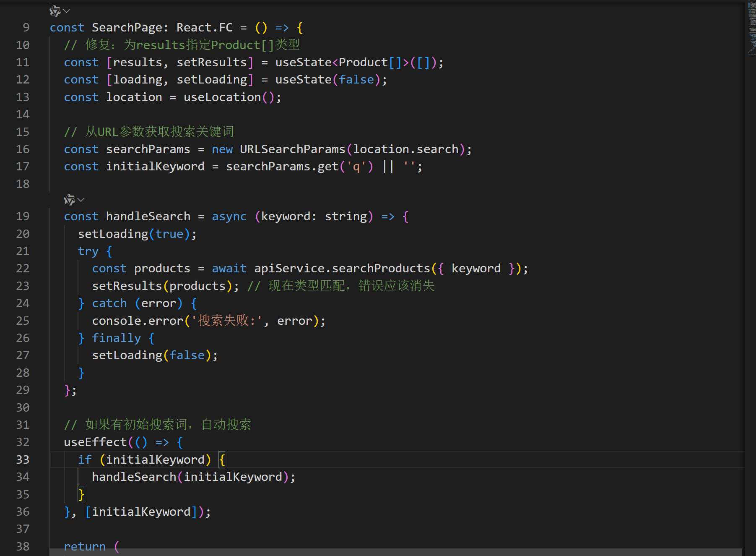Click "keyword: string" parameter on line 19

314,217
